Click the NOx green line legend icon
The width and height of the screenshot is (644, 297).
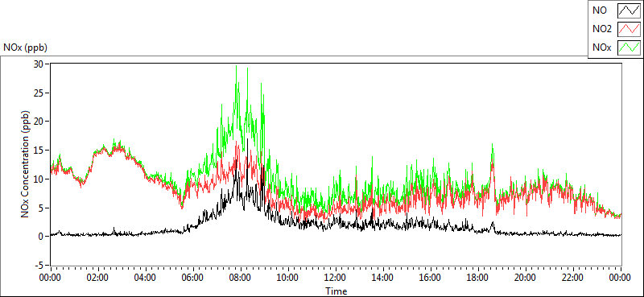point(630,47)
